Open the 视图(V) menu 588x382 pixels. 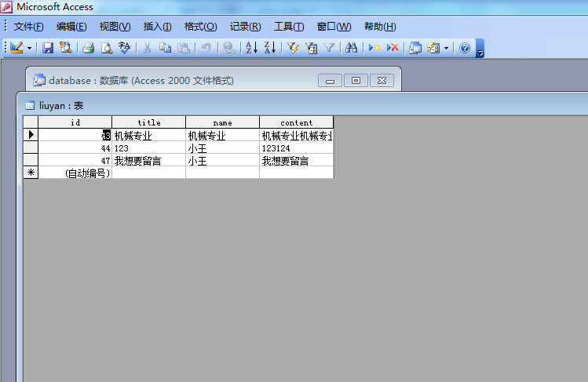(x=115, y=27)
